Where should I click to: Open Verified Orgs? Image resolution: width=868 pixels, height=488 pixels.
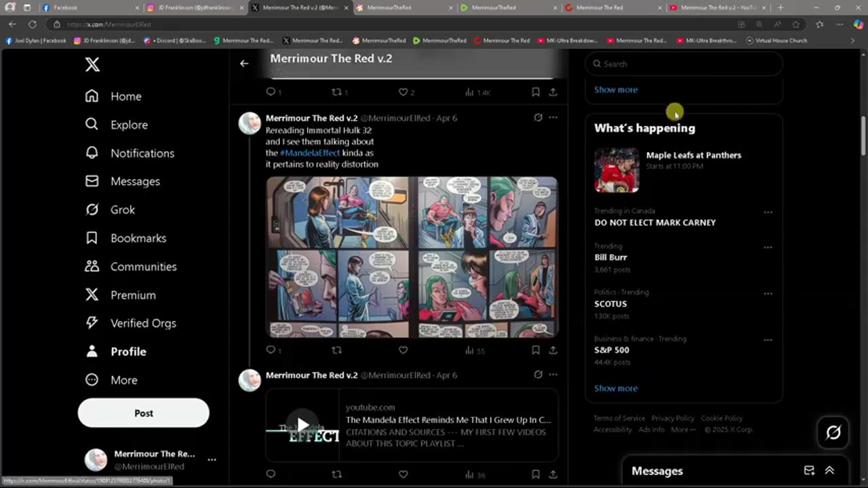point(130,323)
